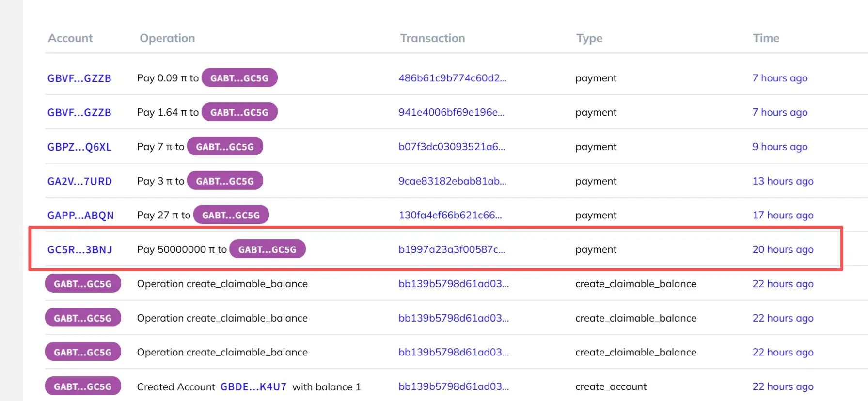Open transaction 941e4006bf69e196e...

pos(452,112)
